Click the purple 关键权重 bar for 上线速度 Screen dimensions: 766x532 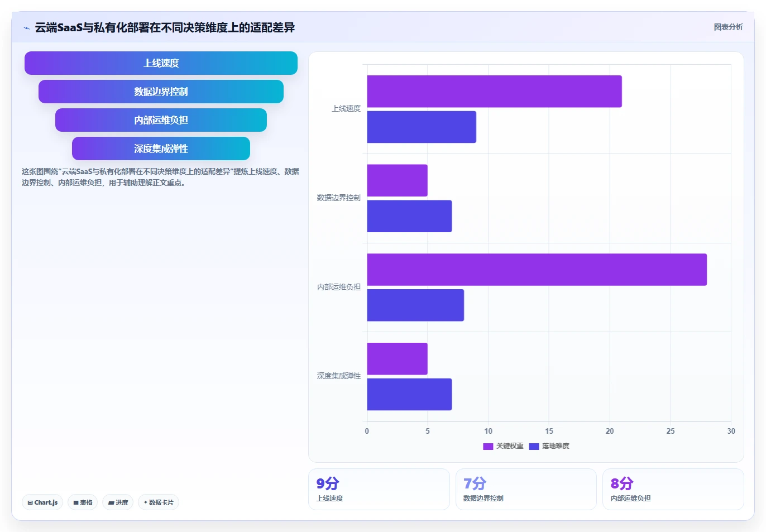pos(494,92)
